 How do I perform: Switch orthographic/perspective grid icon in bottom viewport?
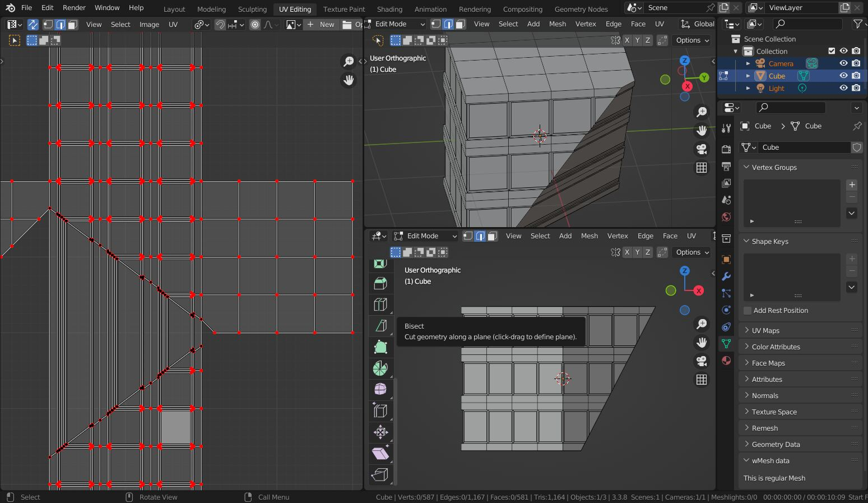(702, 380)
